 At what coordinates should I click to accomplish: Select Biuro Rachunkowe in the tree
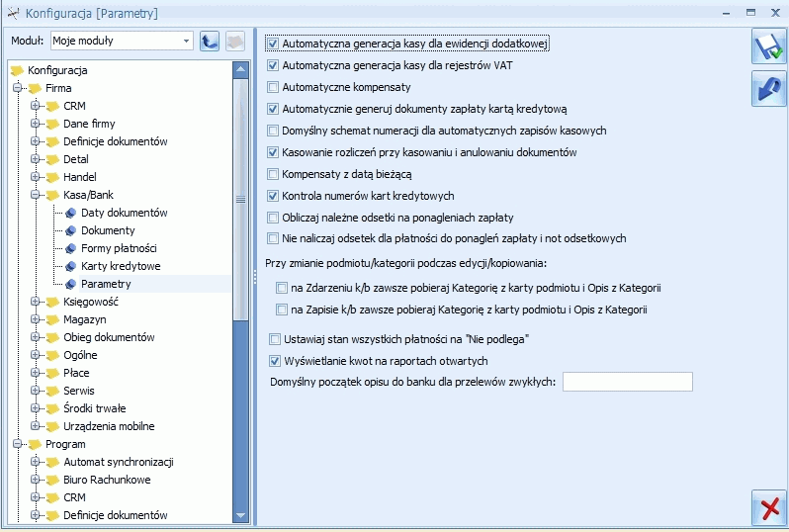[107, 480]
